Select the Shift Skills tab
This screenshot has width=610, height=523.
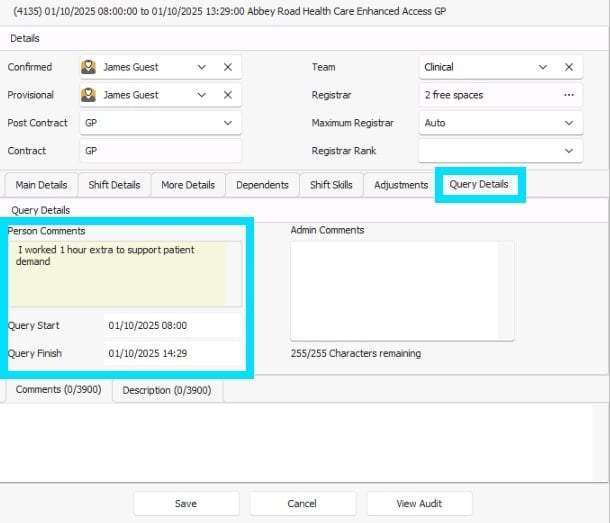331,185
